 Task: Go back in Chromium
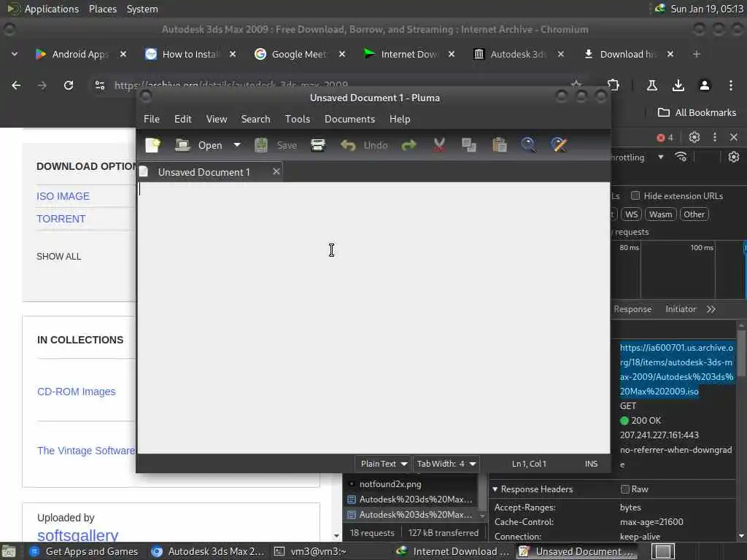[16, 85]
